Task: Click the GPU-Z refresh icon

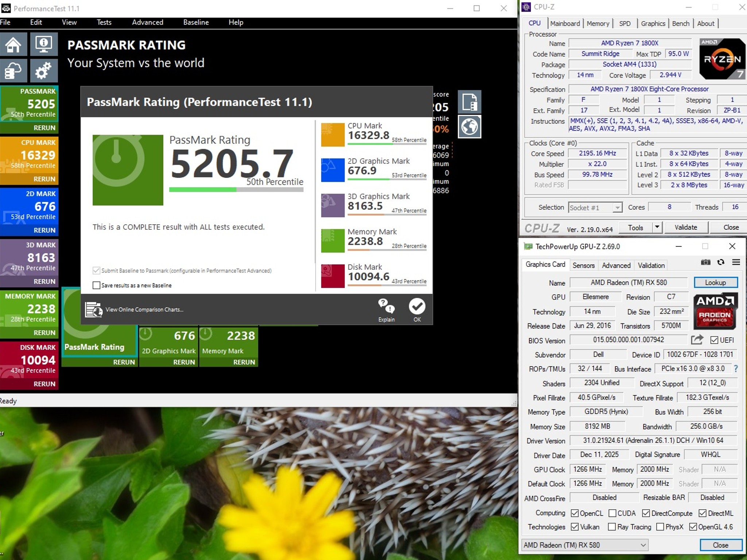Action: [x=721, y=262]
